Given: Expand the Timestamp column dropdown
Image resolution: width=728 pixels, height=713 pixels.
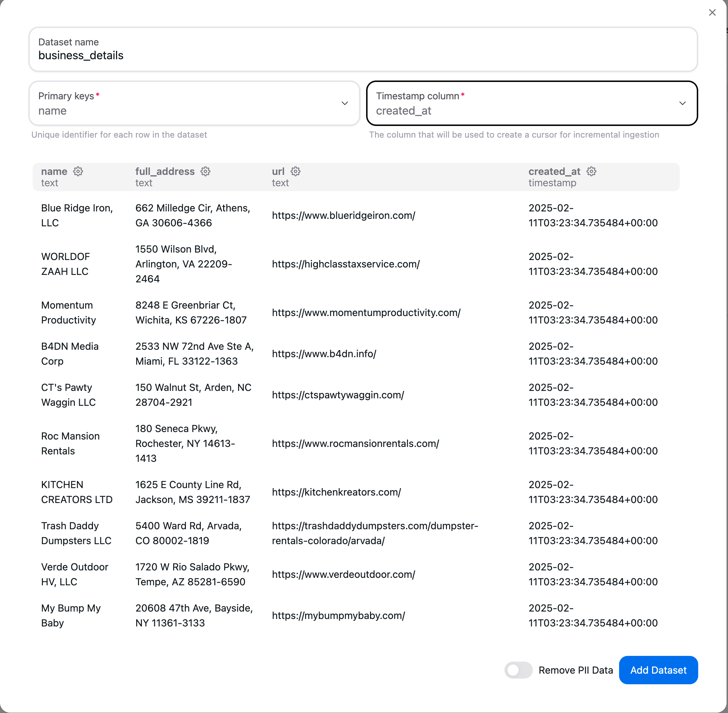Looking at the screenshot, I should pyautogui.click(x=682, y=103).
